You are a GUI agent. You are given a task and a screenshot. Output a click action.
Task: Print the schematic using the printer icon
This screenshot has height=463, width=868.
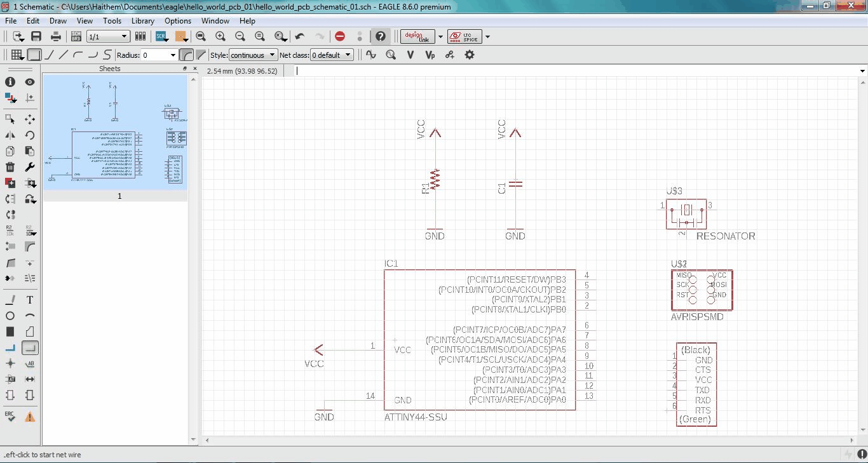pyautogui.click(x=56, y=37)
